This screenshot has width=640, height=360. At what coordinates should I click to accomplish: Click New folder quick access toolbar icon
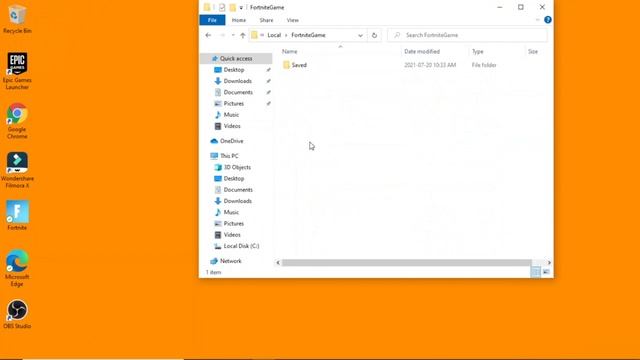pyautogui.click(x=232, y=7)
